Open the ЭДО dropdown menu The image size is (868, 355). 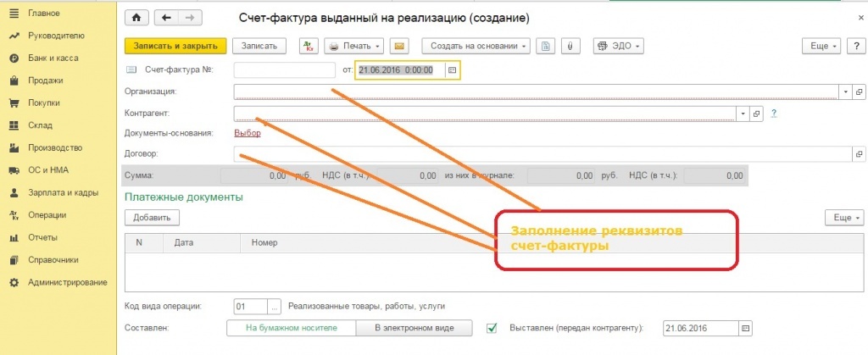coord(619,46)
